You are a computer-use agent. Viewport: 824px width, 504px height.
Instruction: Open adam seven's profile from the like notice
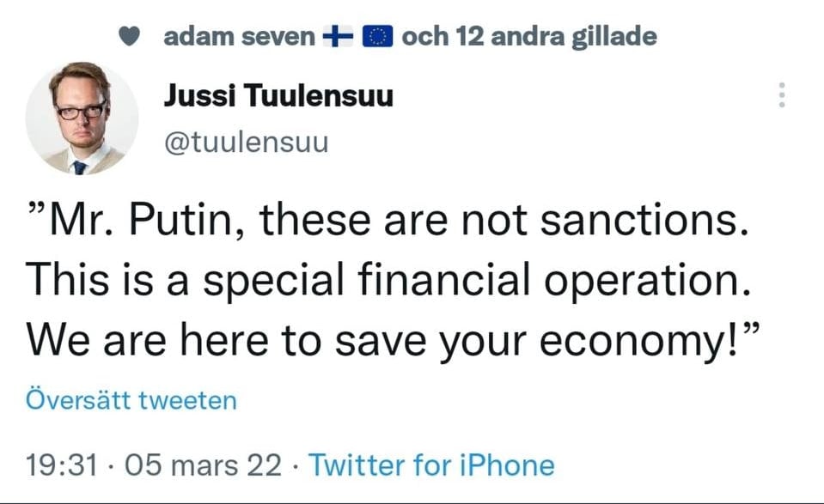point(238,37)
